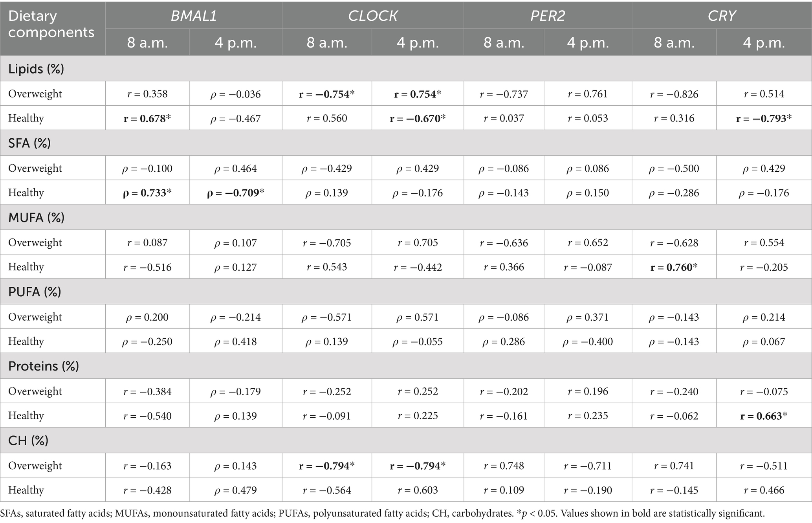
Task: Select the SFA (%) section row
Action: pos(29,143)
